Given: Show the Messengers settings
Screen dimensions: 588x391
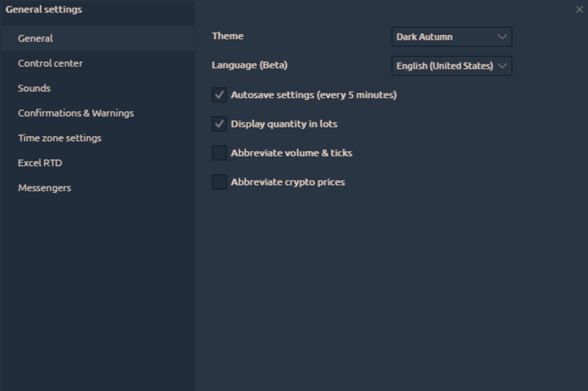Looking at the screenshot, I should point(45,188).
